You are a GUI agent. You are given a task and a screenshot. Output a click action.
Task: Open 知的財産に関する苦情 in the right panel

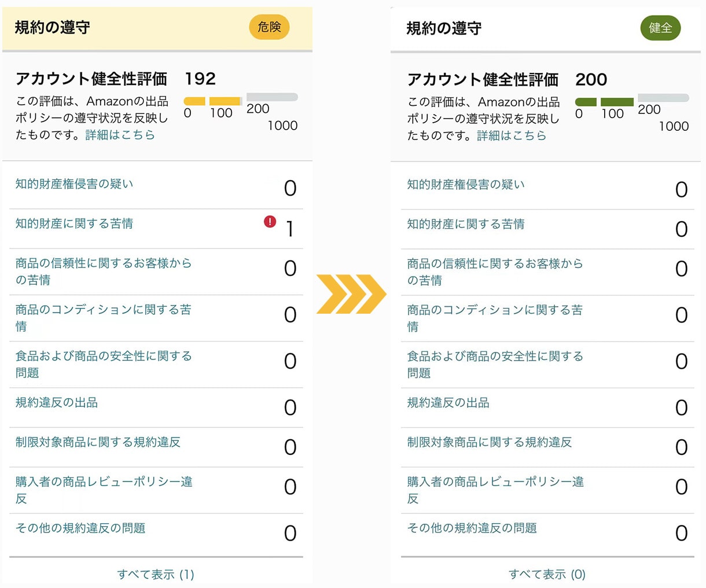pyautogui.click(x=466, y=224)
